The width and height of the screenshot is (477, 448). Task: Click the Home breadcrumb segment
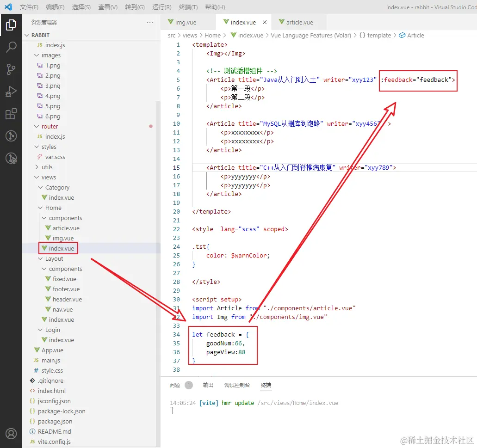pos(212,35)
